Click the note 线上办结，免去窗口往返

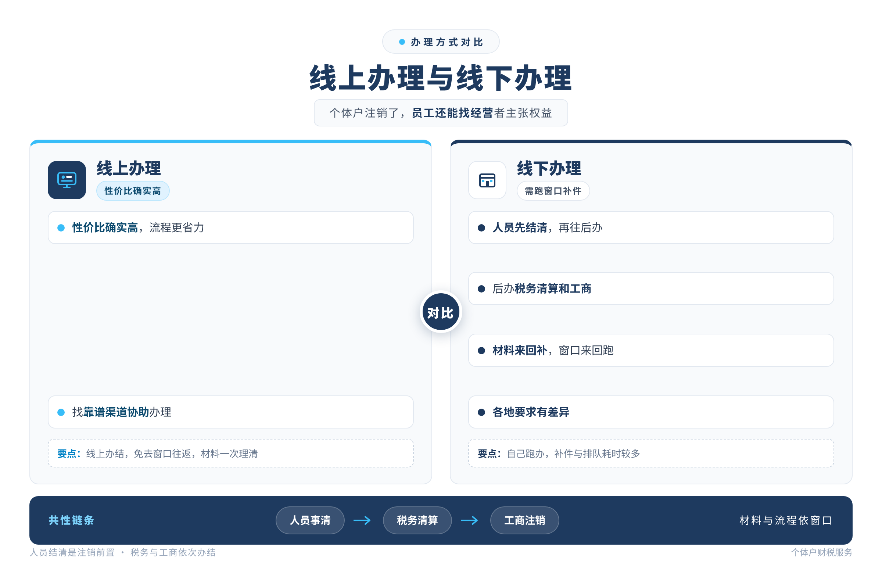[231, 453]
